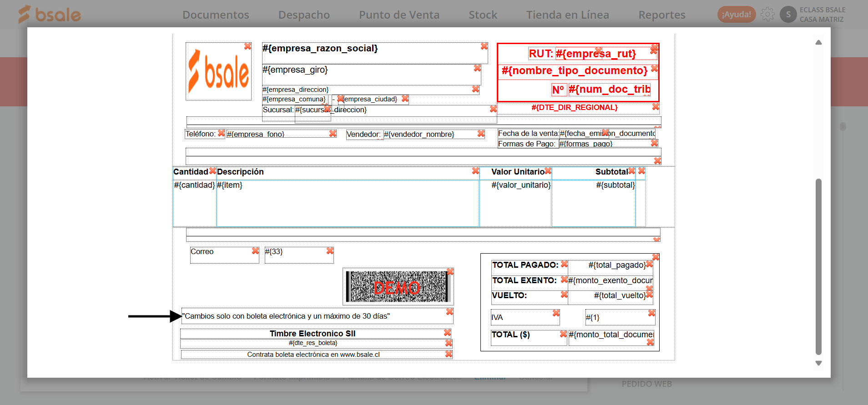Remove the TOTAL PAGADO: label
868x405 pixels.
click(x=564, y=264)
